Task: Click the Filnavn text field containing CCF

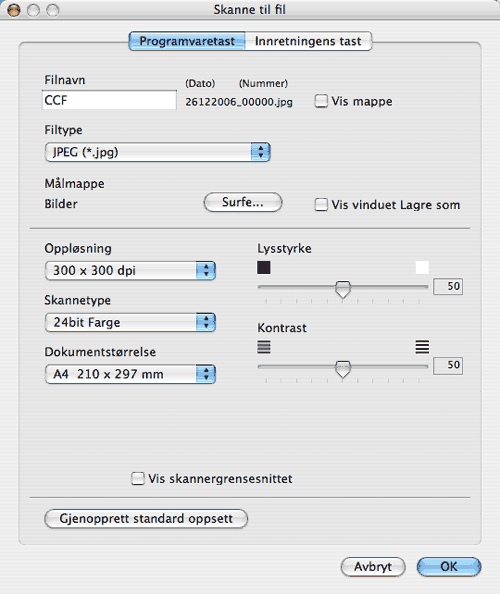Action: click(x=109, y=100)
